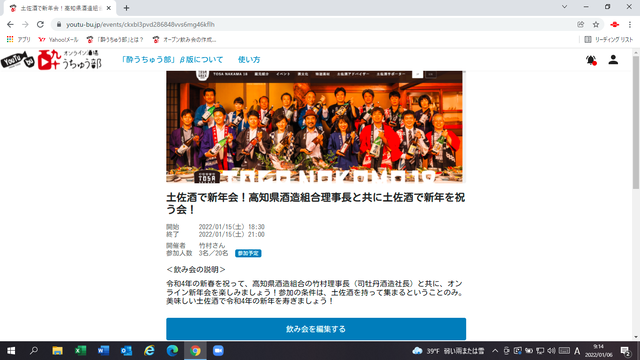The image size is (640, 360).
Task: Go back with browser back arrow
Action: [x=10, y=24]
